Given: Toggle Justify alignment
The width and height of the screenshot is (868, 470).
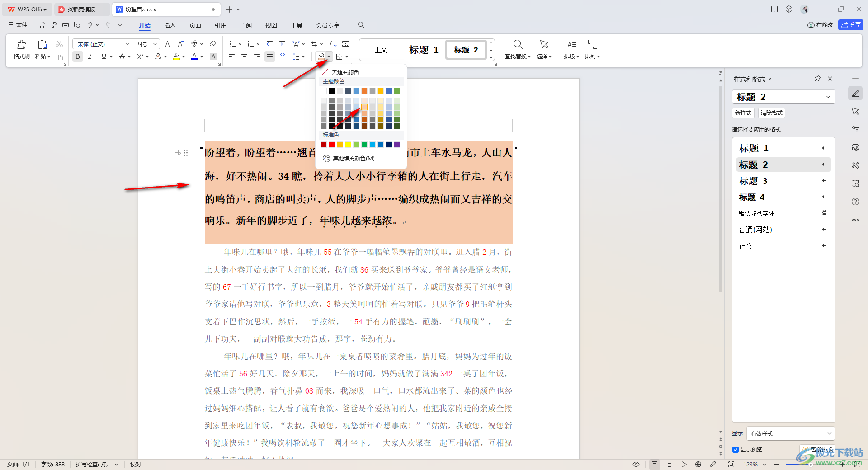Looking at the screenshot, I should [x=270, y=56].
